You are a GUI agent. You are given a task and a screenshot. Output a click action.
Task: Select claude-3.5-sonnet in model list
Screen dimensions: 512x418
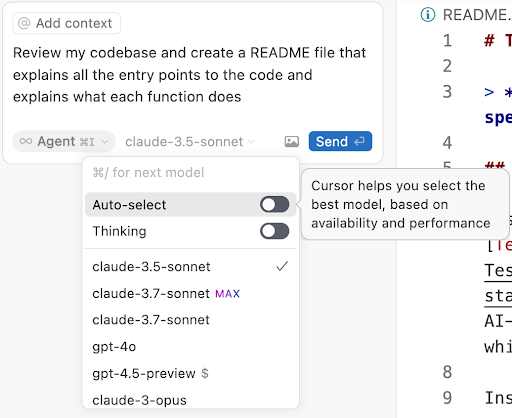pos(191,267)
